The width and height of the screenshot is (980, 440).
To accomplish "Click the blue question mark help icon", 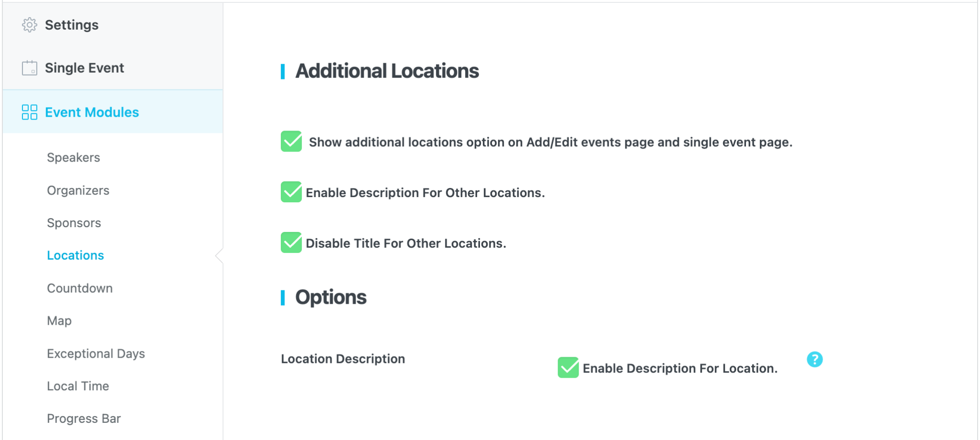I will (x=814, y=359).
